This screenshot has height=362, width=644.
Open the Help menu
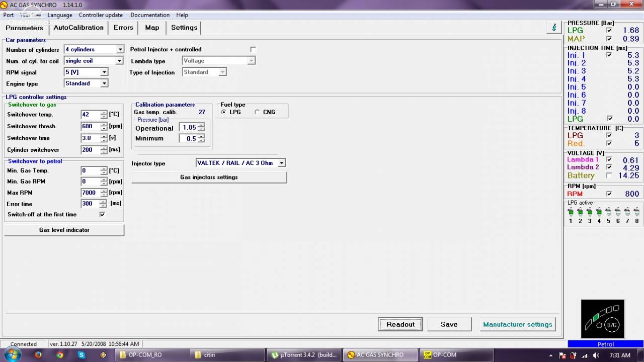coord(182,15)
